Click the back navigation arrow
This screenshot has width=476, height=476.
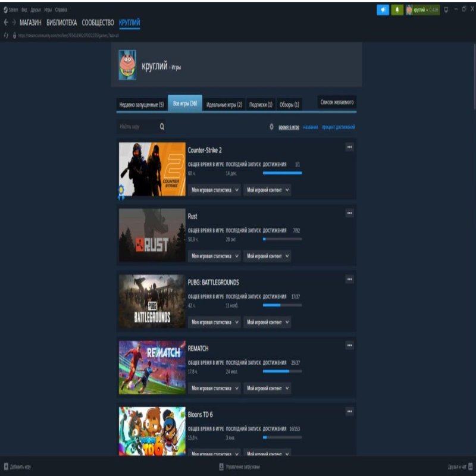[x=6, y=23]
